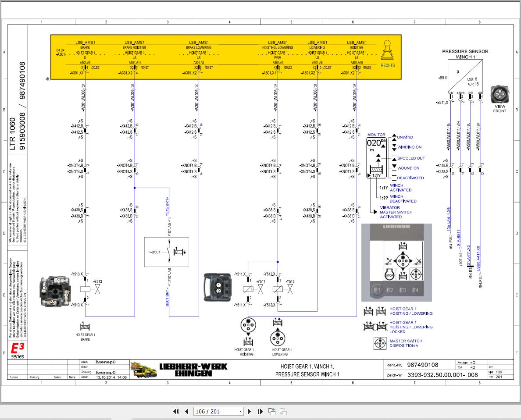Click the Hoist Gear 1 Brake icon
This screenshot has height=420, width=521.
click(85, 326)
